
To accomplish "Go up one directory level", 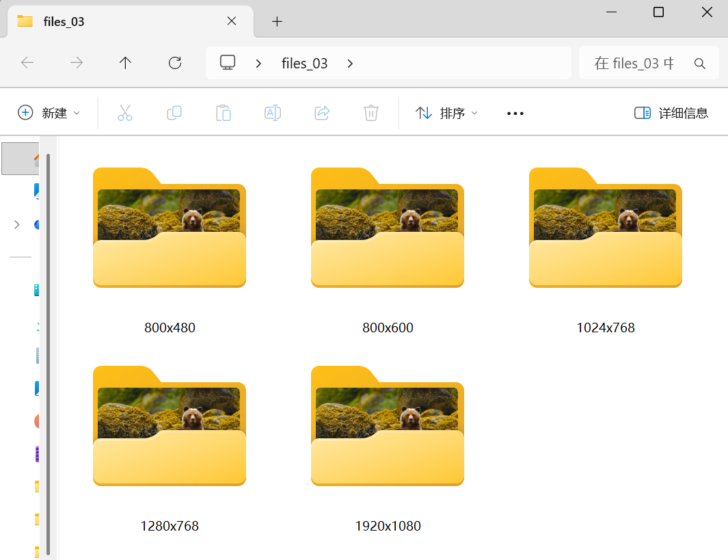I will [125, 63].
